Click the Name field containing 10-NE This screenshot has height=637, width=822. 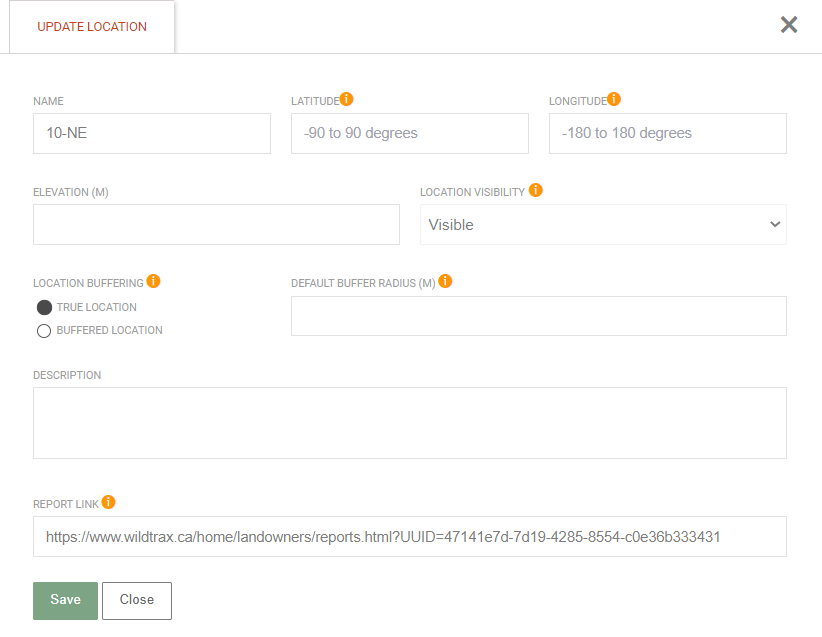coord(152,133)
